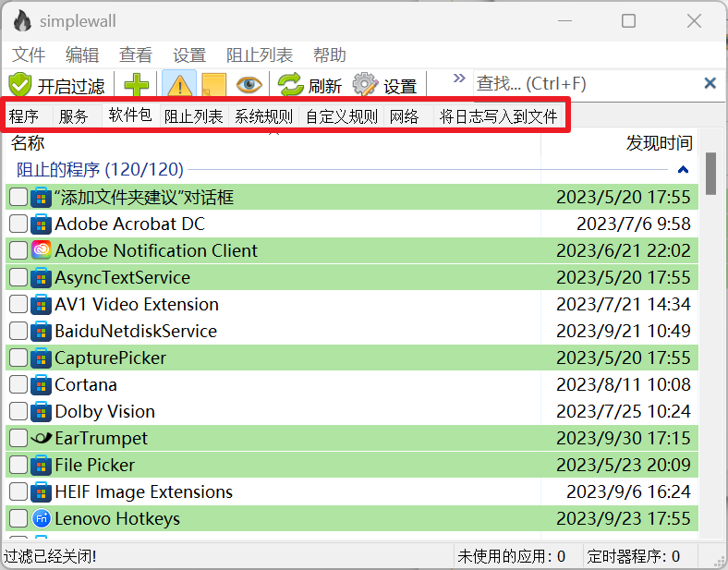Clear search with the blue X
Screen dimensions: 728x570
pyautogui.click(x=710, y=83)
